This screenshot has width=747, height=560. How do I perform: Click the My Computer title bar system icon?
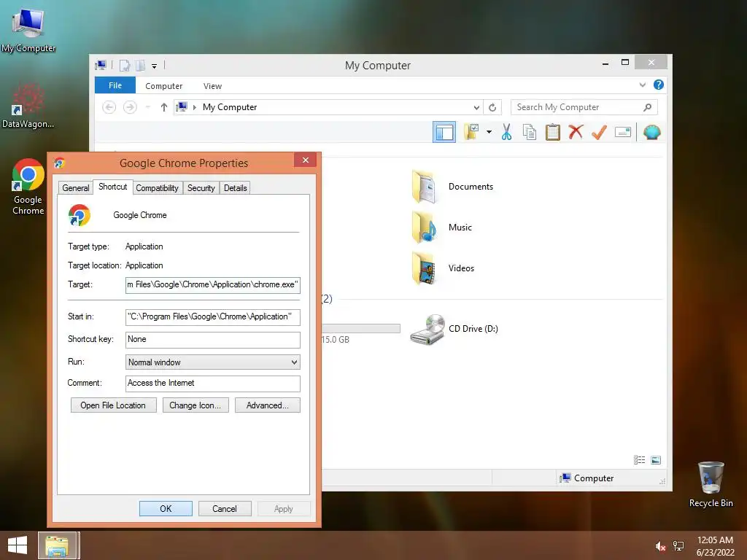click(x=101, y=65)
